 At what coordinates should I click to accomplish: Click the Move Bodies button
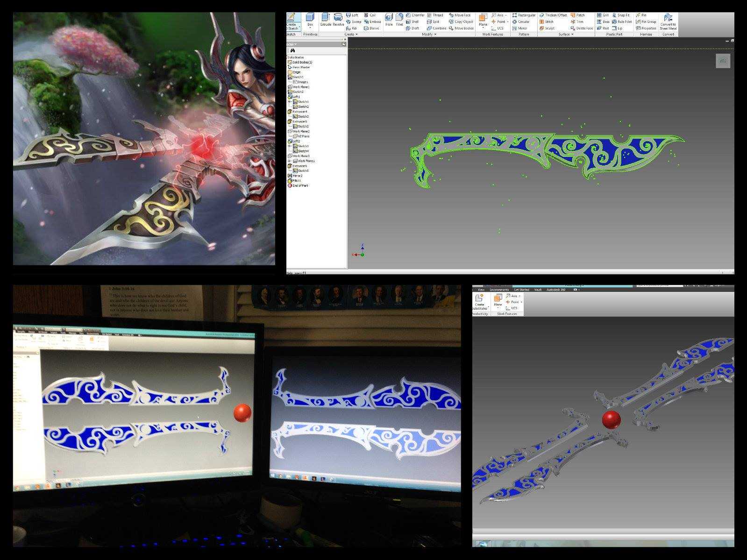point(461,28)
